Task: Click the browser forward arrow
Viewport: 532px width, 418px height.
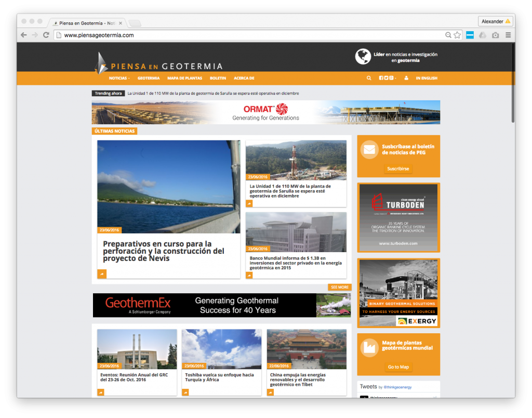Action: (x=35, y=35)
